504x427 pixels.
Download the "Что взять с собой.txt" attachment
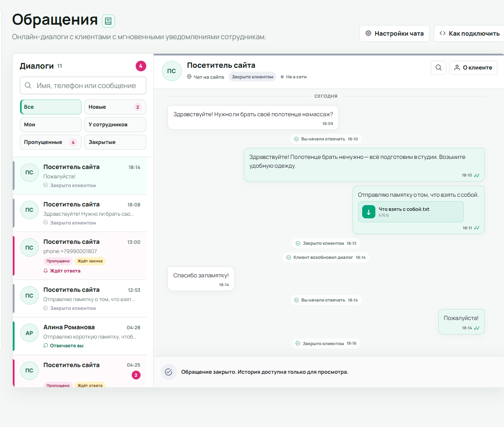(x=369, y=212)
